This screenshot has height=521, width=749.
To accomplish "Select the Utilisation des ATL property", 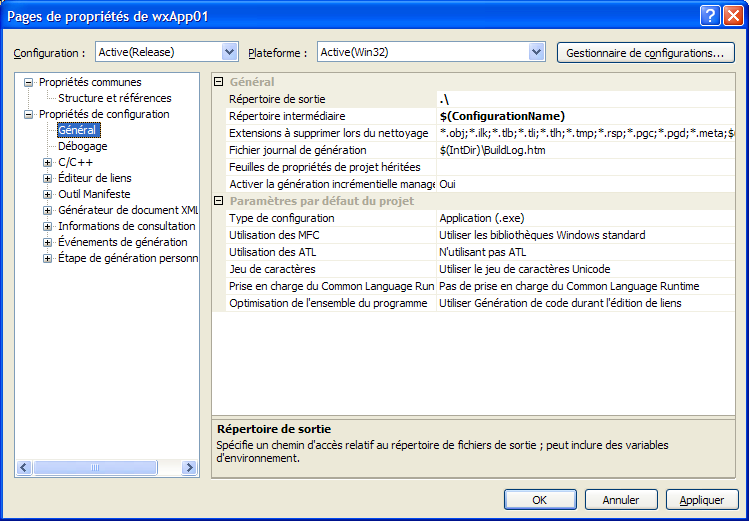I will click(x=331, y=252).
